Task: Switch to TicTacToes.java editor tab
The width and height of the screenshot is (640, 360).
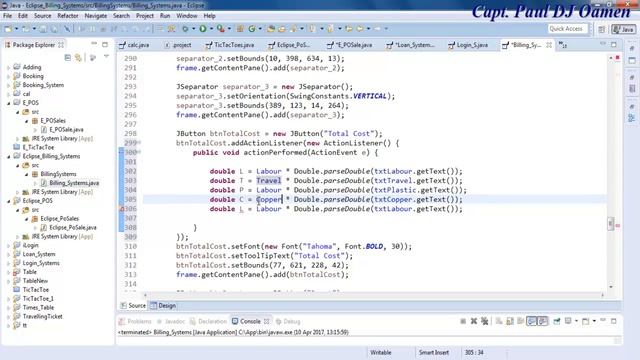Action: (231, 45)
